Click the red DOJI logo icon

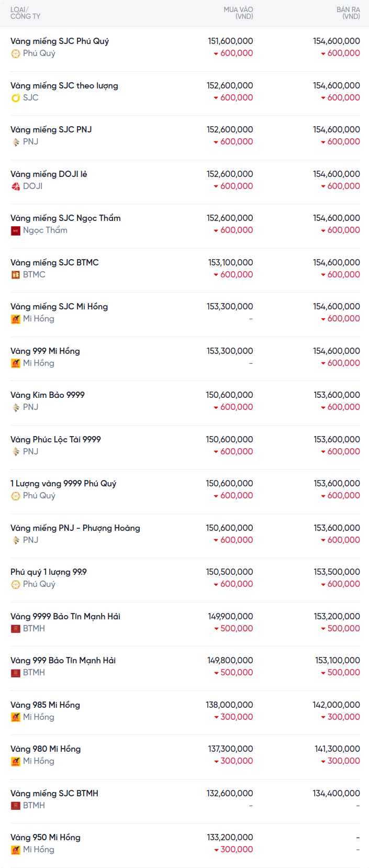click(16, 186)
